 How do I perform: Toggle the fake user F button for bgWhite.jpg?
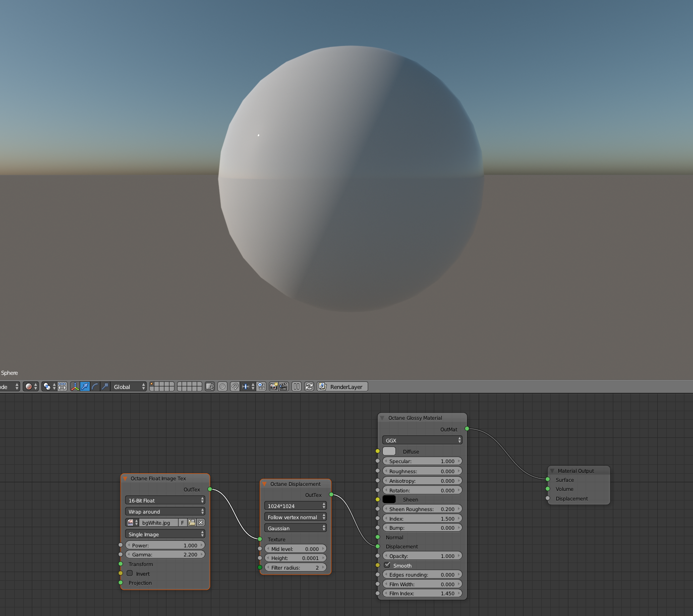tap(183, 523)
